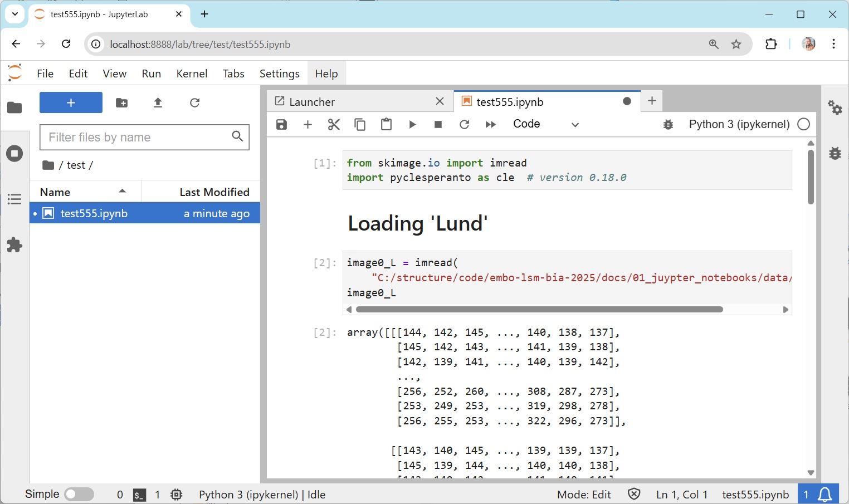Open the Tabs menu
Viewport: 849px width, 504px height.
tap(233, 74)
